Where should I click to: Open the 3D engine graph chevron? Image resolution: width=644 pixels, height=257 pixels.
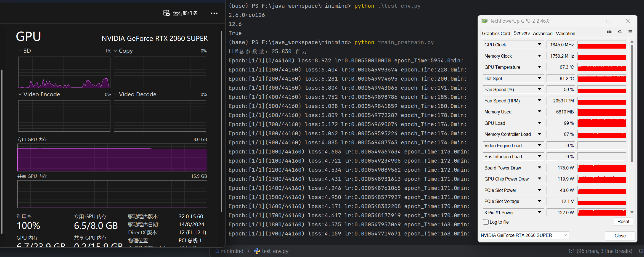click(20, 51)
